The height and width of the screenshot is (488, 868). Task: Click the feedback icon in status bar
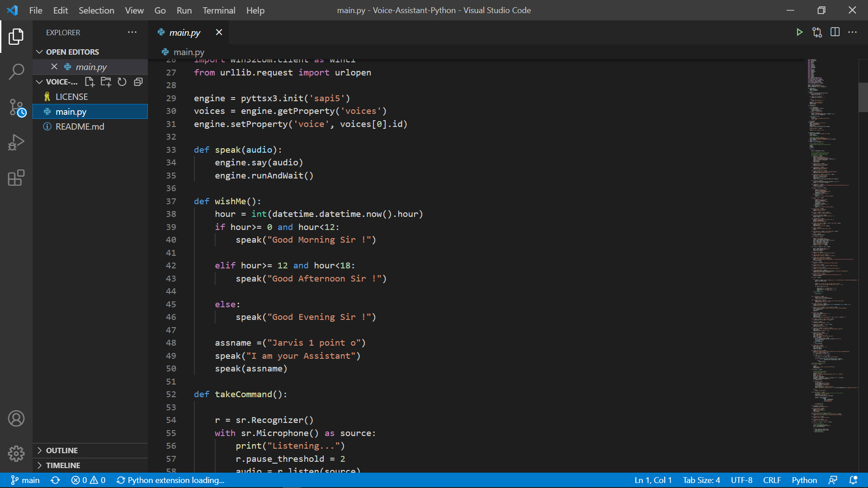(x=833, y=480)
